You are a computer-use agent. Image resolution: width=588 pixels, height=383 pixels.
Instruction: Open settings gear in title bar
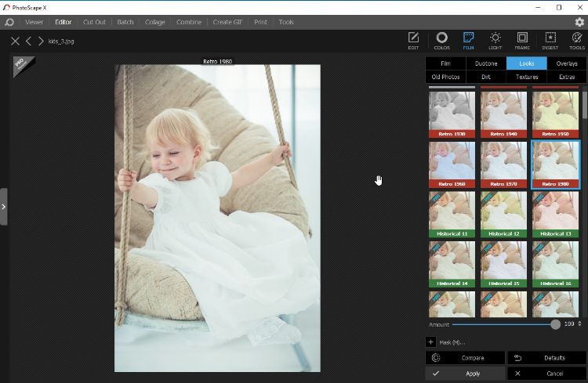pyautogui.click(x=579, y=22)
